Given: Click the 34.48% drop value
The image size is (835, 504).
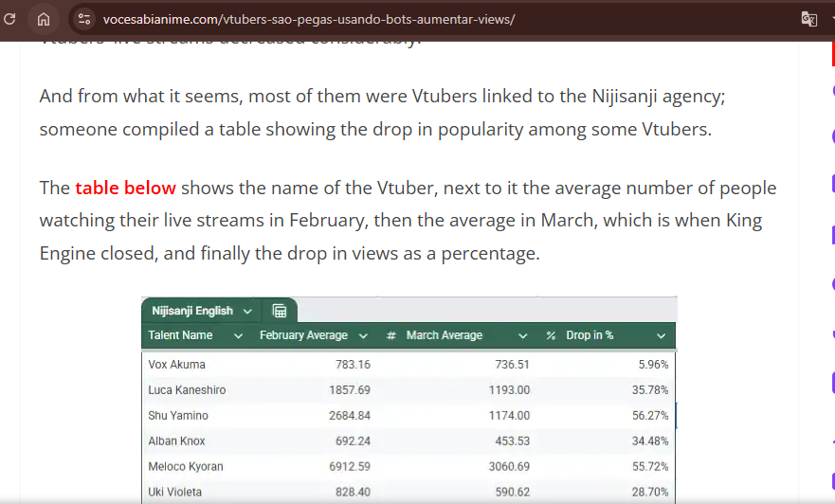Looking at the screenshot, I should coord(650,441).
